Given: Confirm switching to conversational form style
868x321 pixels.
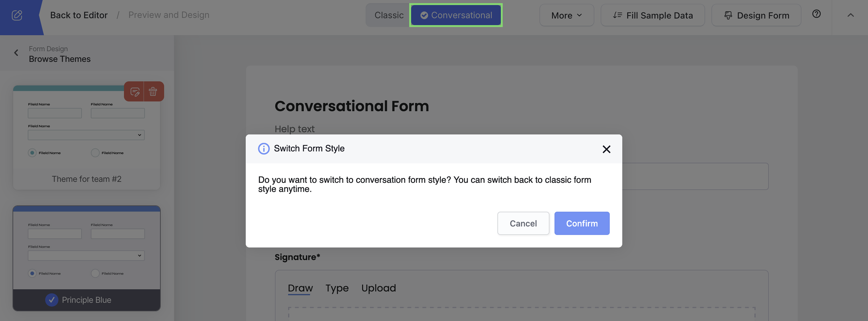Looking at the screenshot, I should pyautogui.click(x=582, y=223).
